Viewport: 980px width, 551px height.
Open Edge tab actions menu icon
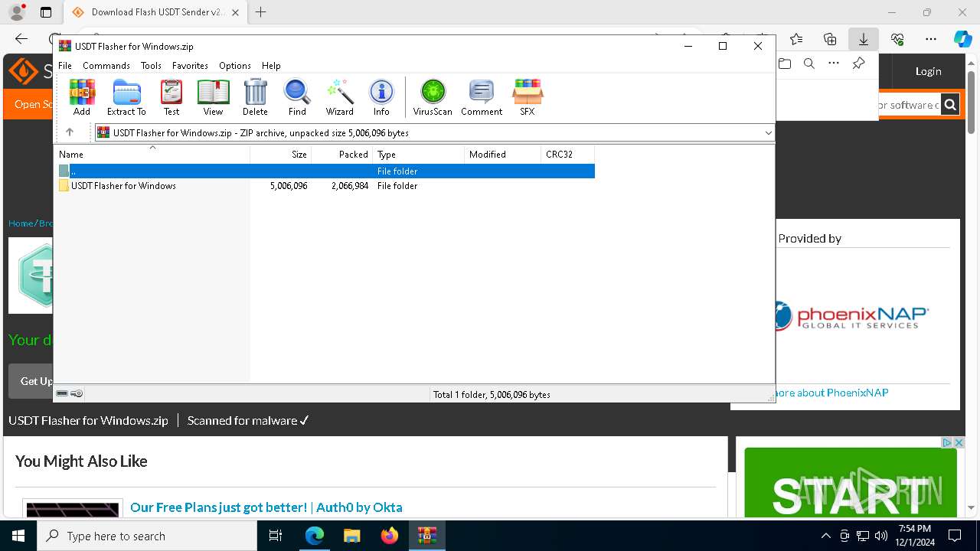click(x=46, y=12)
